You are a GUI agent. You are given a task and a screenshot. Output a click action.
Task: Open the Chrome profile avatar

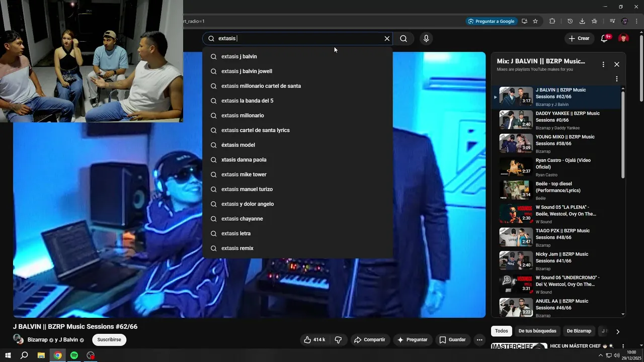click(x=624, y=21)
